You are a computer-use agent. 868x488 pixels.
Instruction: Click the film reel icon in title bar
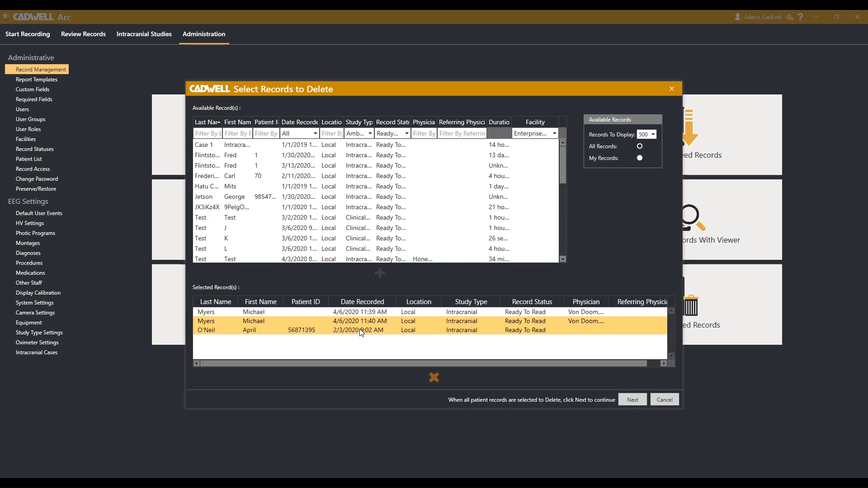pyautogui.click(x=789, y=17)
